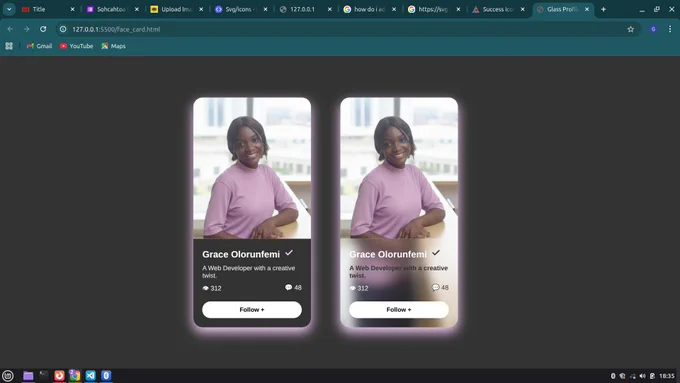Open the Linux Mint start menu
Viewport: 680px width, 383px height.
click(x=8, y=376)
